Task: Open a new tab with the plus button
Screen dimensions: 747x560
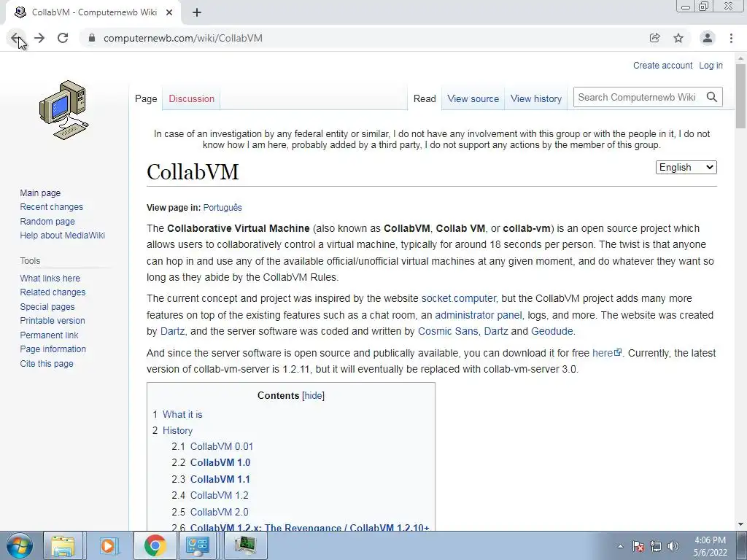Action: coord(197,12)
